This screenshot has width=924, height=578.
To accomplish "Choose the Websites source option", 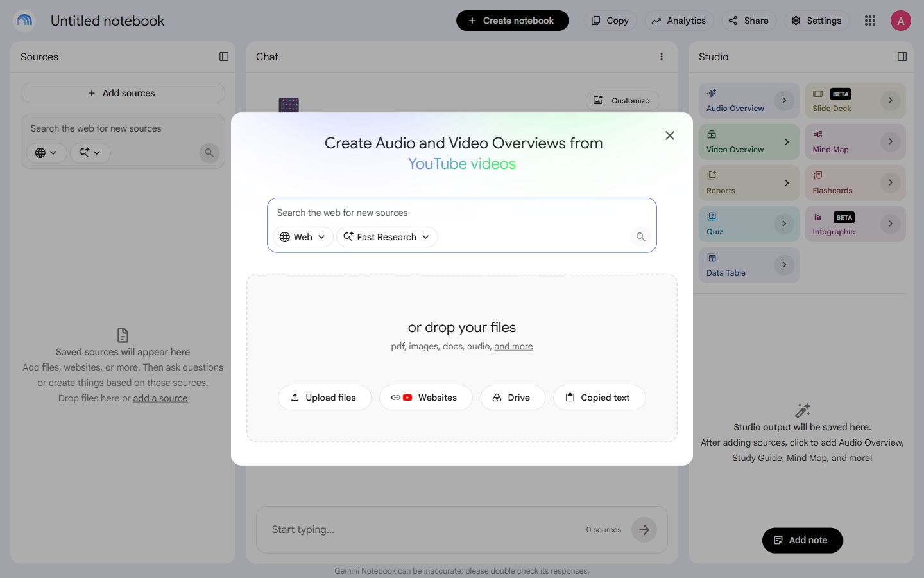I will 426,398.
